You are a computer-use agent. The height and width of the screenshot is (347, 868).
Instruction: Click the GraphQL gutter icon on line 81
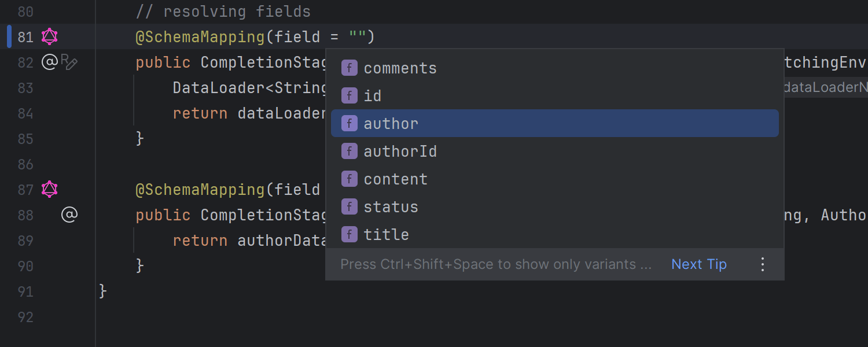tap(50, 36)
